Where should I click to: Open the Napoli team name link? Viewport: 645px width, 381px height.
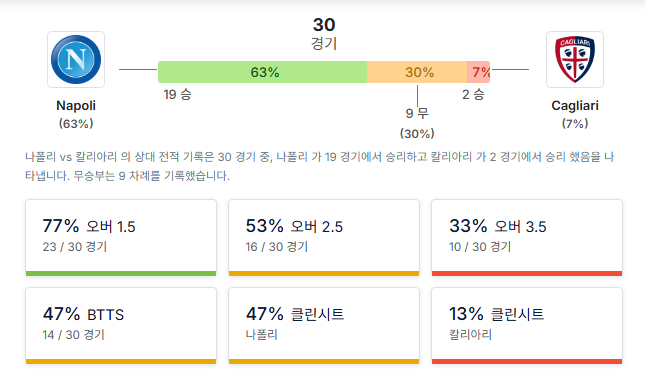click(76, 106)
